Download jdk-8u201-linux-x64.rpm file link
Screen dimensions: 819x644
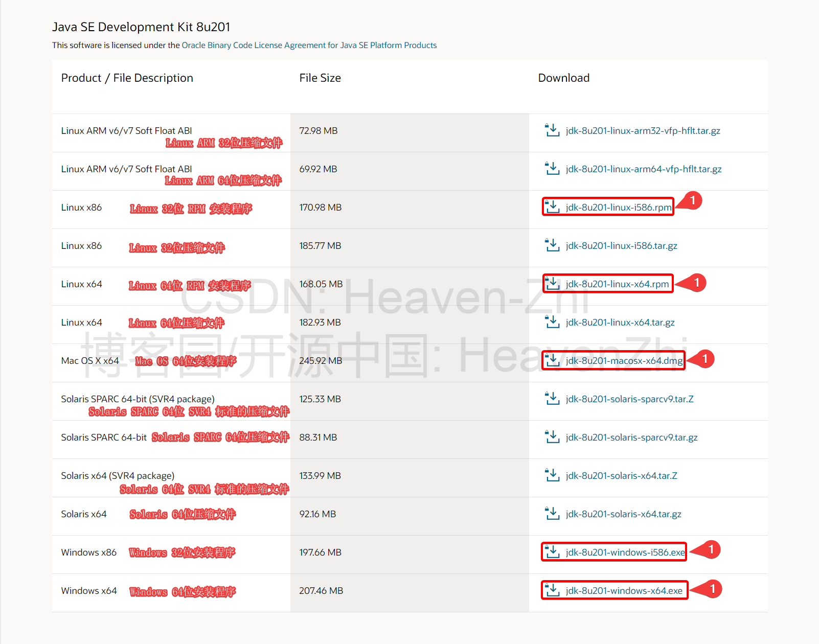coord(617,284)
